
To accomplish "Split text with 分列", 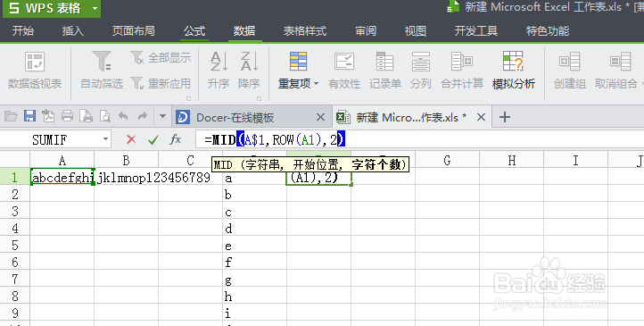I will pos(421,71).
